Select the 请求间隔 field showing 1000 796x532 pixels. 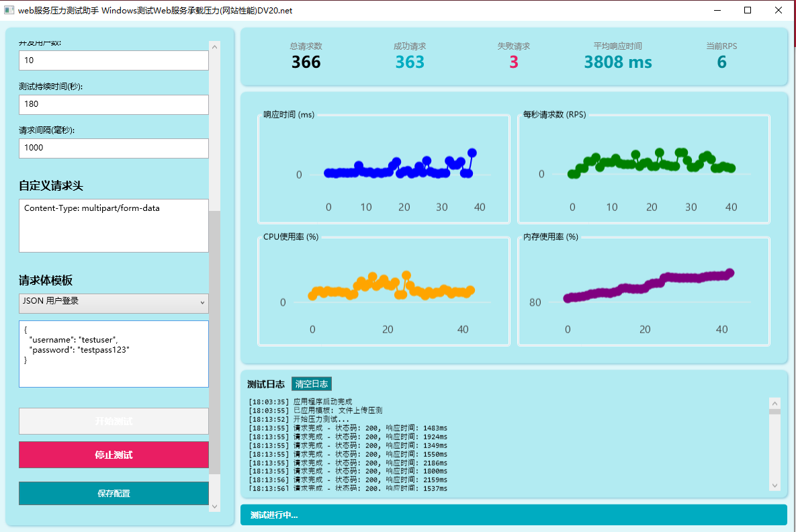(114, 148)
